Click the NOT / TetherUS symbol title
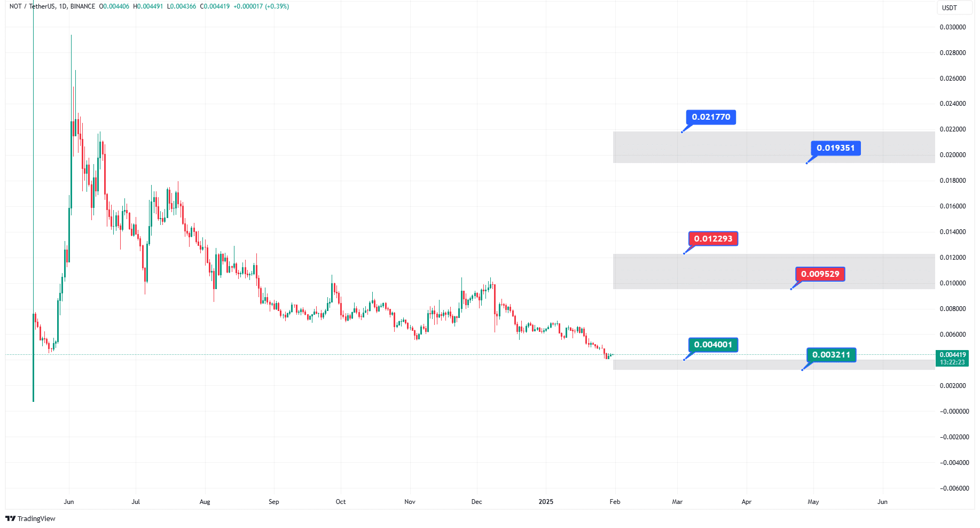980x528 pixels. pyautogui.click(x=32, y=6)
